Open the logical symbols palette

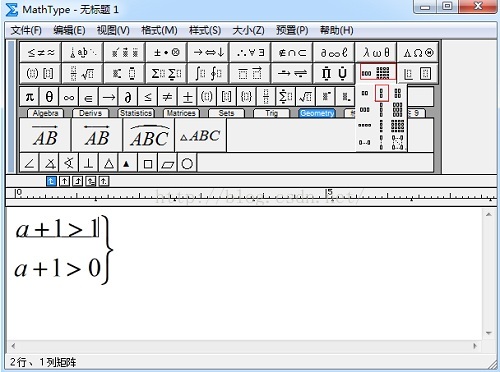point(250,52)
